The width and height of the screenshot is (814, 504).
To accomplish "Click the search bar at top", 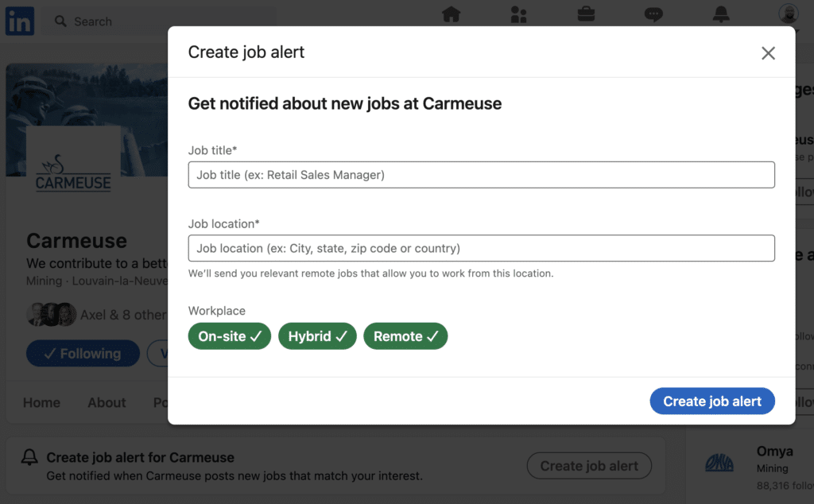I will coord(159,21).
